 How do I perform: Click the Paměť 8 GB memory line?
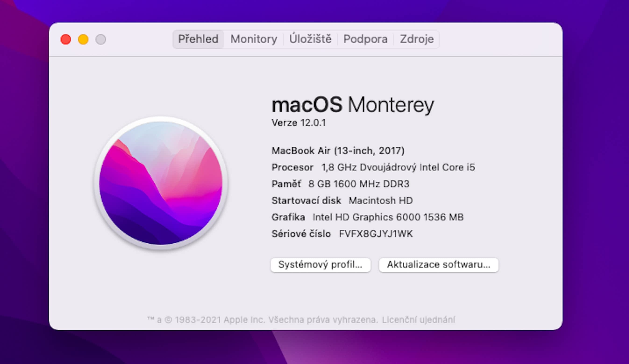340,184
